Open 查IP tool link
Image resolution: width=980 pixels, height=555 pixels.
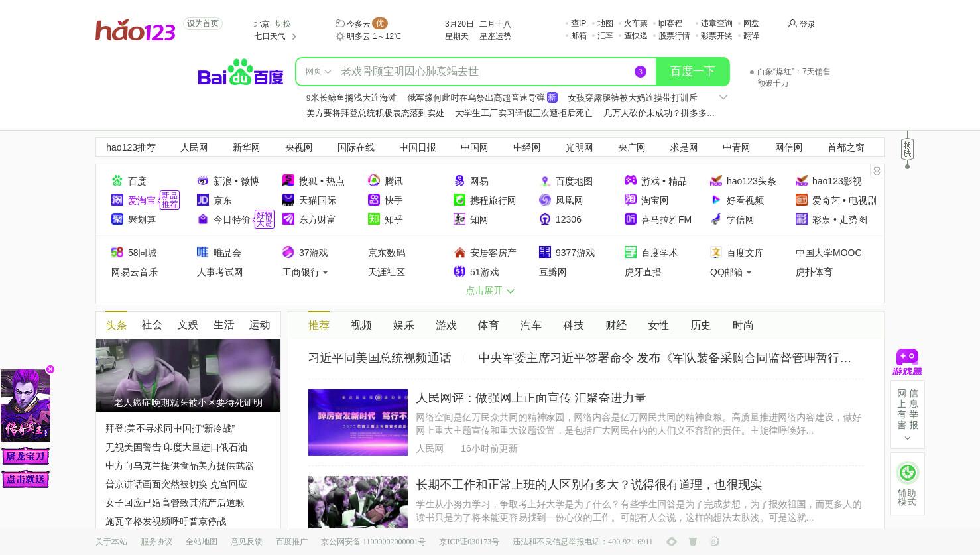(579, 23)
